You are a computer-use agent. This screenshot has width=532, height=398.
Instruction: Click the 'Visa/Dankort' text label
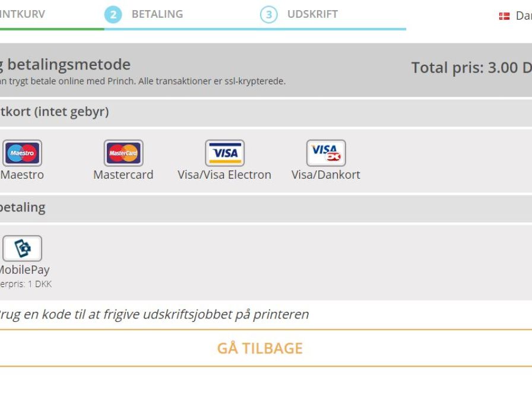(325, 175)
